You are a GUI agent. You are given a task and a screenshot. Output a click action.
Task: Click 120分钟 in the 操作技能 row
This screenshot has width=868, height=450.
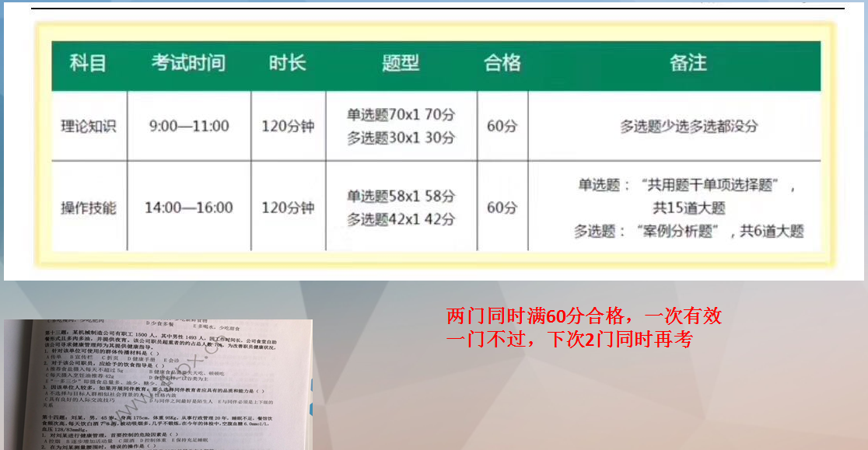click(288, 208)
